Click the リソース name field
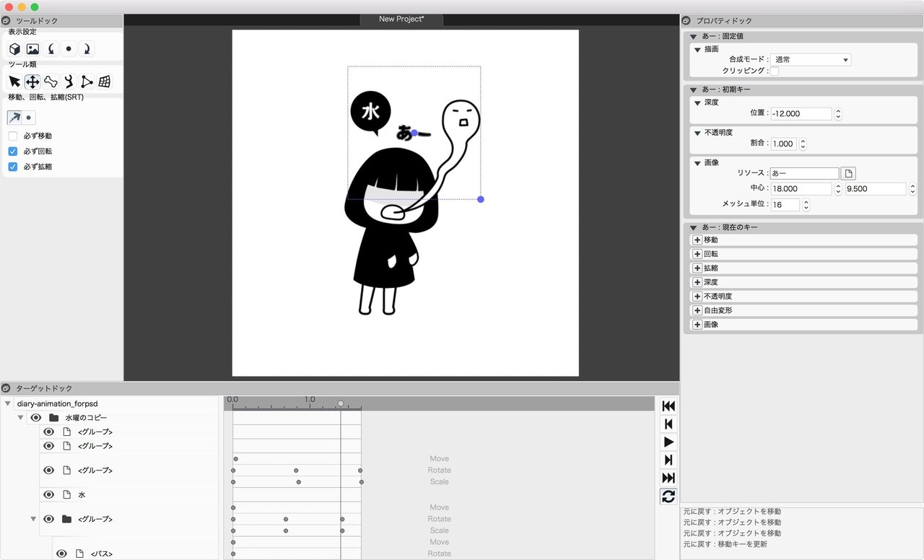Viewport: 924px width, 560px height. pos(804,173)
